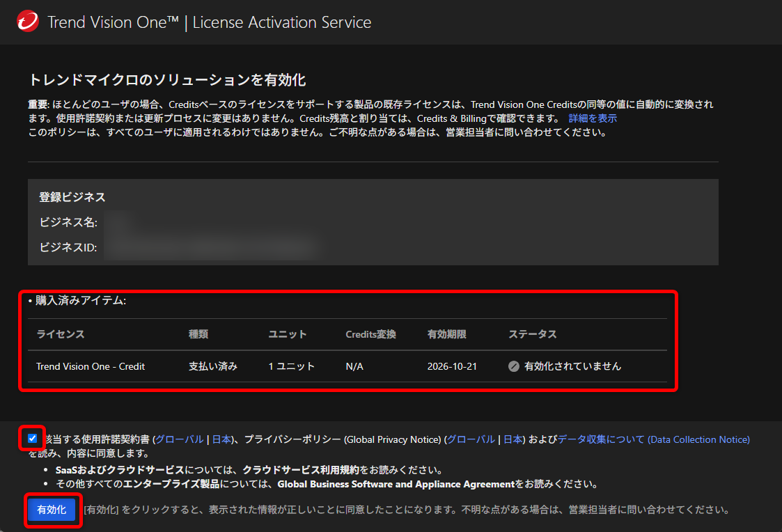Click the Global Business Software and Appliance Agreement text
This screenshot has height=532, width=782.
pyautogui.click(x=396, y=484)
